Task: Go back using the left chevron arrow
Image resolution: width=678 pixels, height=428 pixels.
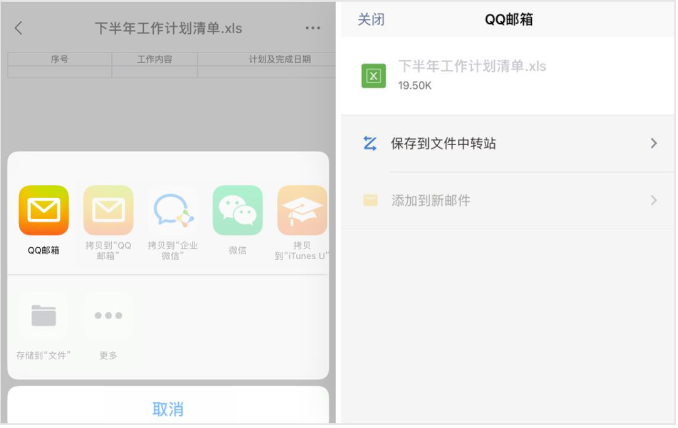Action: [x=19, y=28]
